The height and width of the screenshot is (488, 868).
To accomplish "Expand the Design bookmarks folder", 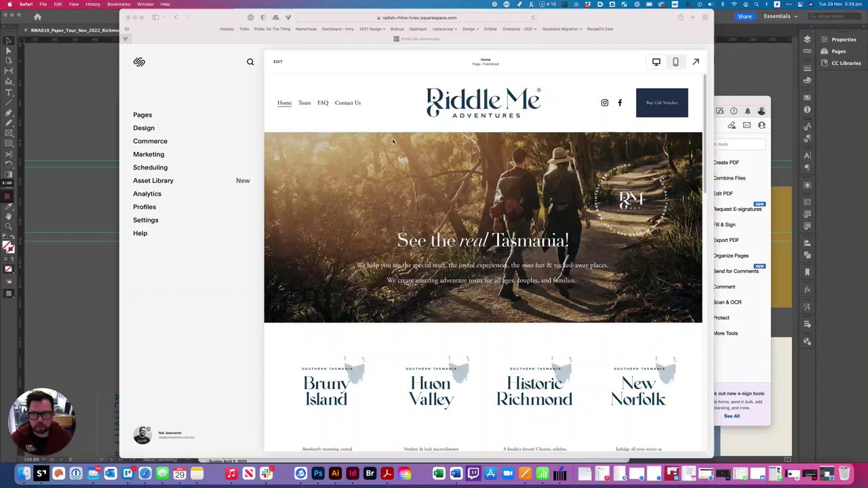I will click(x=471, y=29).
